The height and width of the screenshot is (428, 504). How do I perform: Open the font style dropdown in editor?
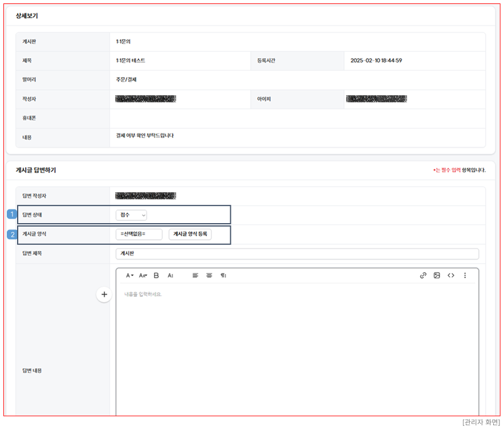[129, 275]
